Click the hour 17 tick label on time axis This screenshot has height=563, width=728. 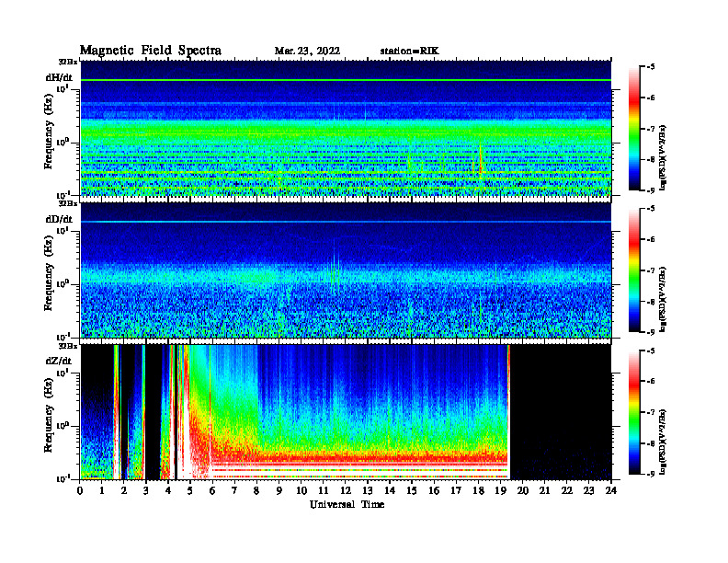point(456,490)
